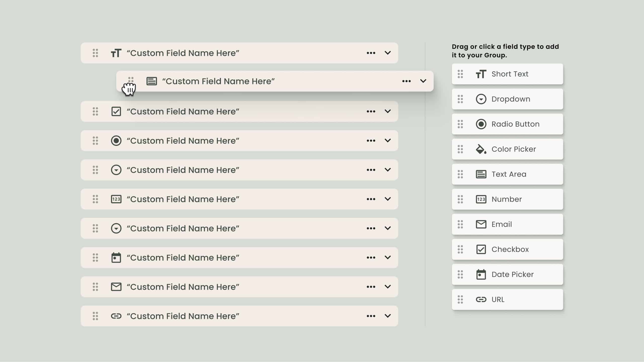Add a Color Picker field to the group
The width and height of the screenshot is (644, 362).
[x=507, y=149]
